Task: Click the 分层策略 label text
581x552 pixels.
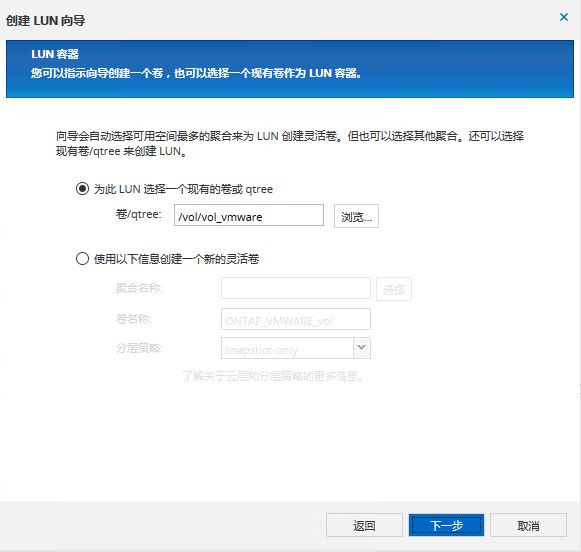Action: tap(139, 348)
